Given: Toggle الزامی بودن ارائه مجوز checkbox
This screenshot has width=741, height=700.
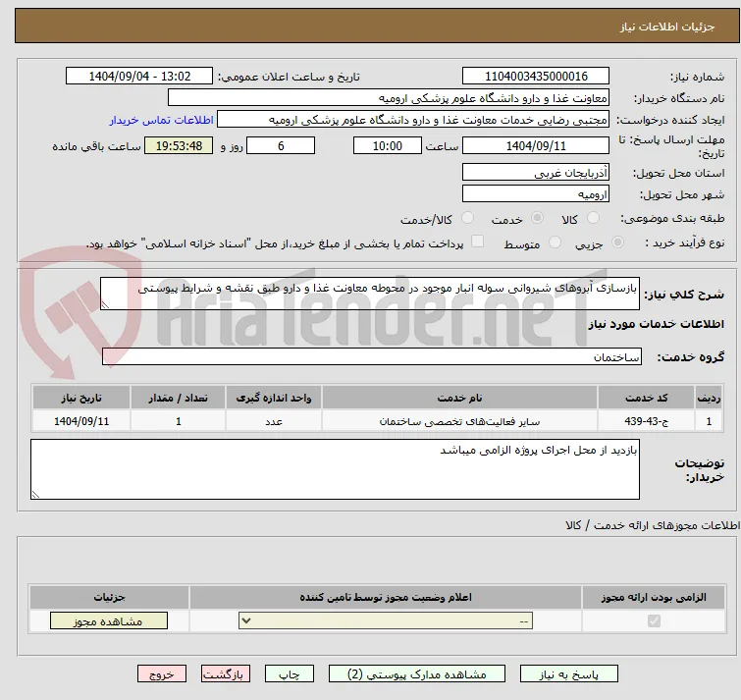Looking at the screenshot, I should point(654,620).
